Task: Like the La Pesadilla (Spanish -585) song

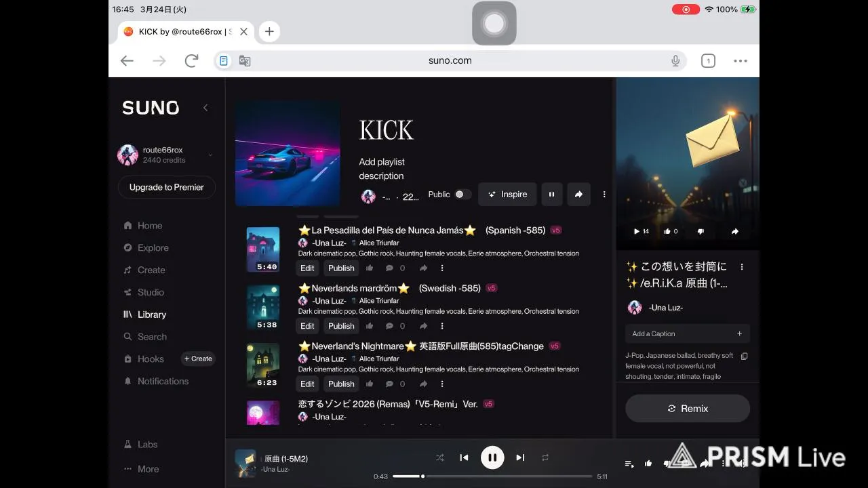Action: [x=370, y=268]
